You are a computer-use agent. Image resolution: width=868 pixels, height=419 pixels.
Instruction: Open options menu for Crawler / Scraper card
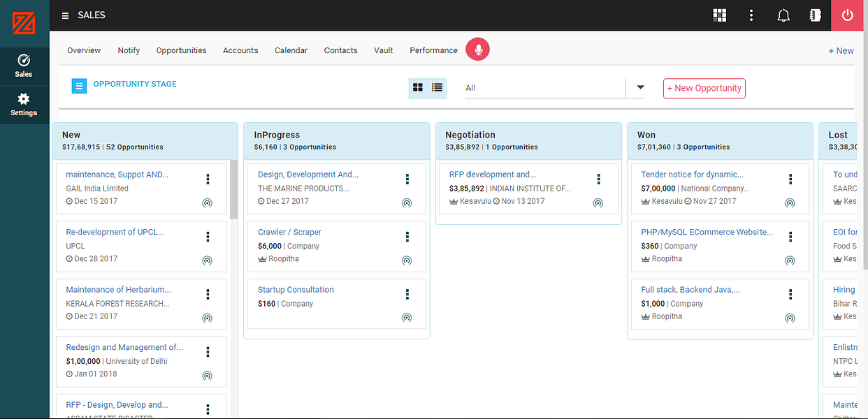coord(407,237)
